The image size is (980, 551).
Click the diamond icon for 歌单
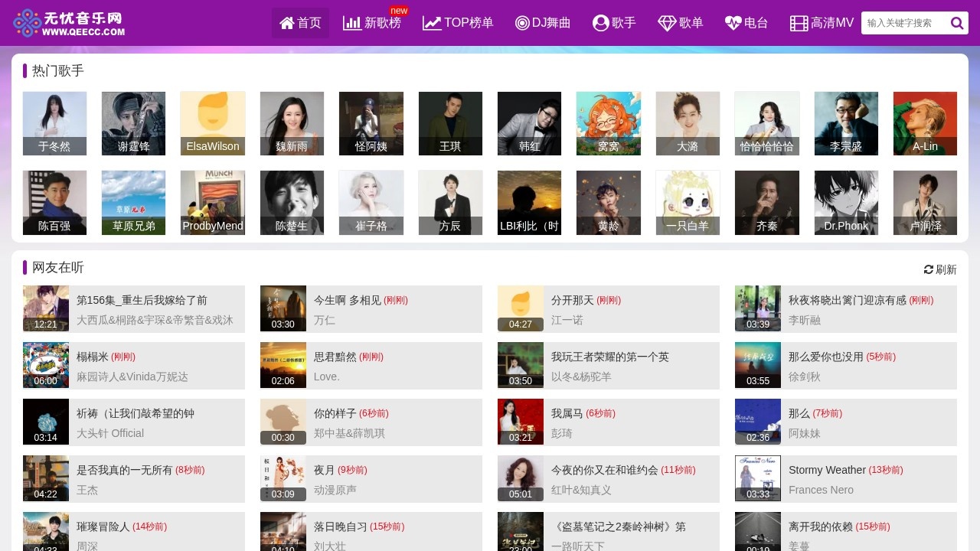pos(667,23)
